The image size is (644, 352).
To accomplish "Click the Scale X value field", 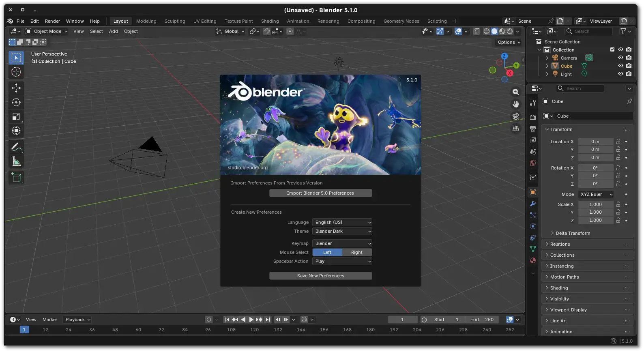I will 595,204.
